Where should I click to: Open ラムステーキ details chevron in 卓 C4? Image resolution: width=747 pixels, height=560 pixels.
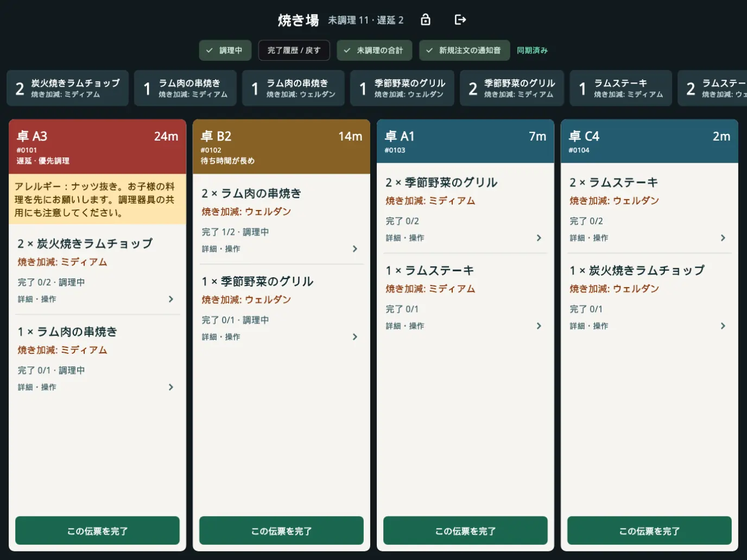pos(723,238)
